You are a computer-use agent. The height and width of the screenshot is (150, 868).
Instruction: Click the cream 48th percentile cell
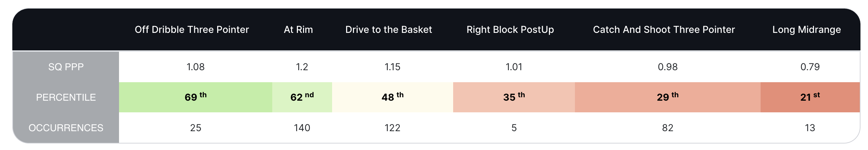(392, 97)
